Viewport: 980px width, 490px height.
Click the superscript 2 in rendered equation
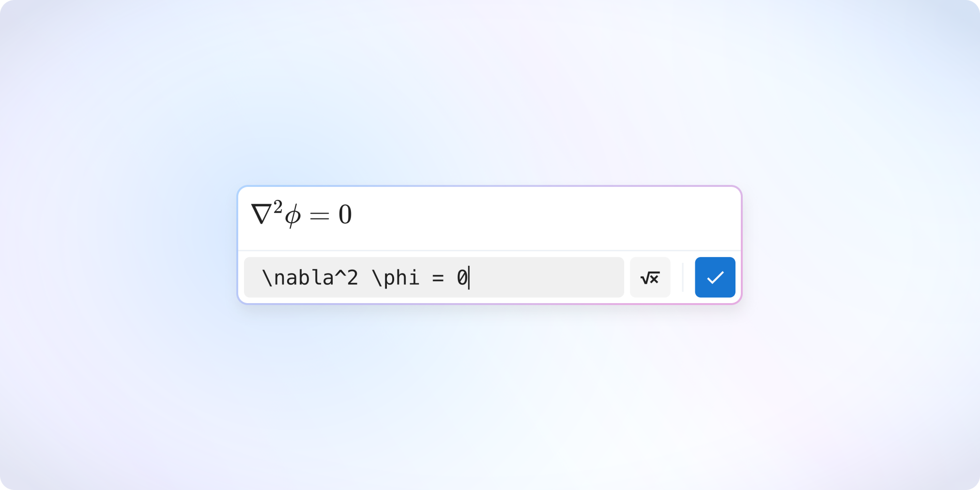pyautogui.click(x=277, y=207)
